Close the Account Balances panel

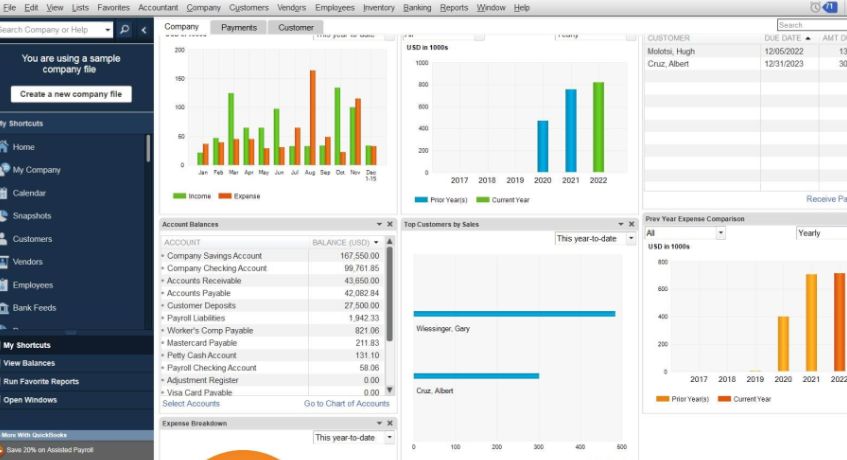click(390, 224)
